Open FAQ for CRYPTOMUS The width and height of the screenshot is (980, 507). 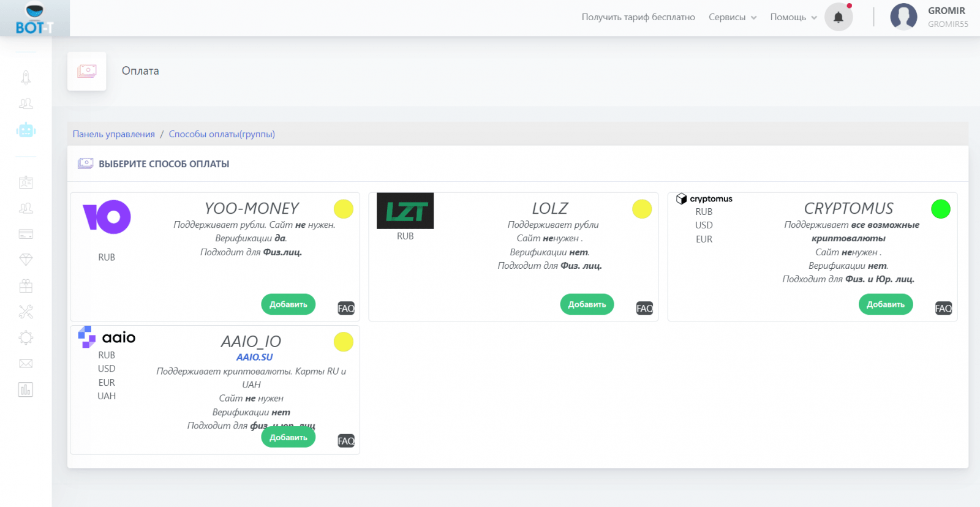(943, 308)
